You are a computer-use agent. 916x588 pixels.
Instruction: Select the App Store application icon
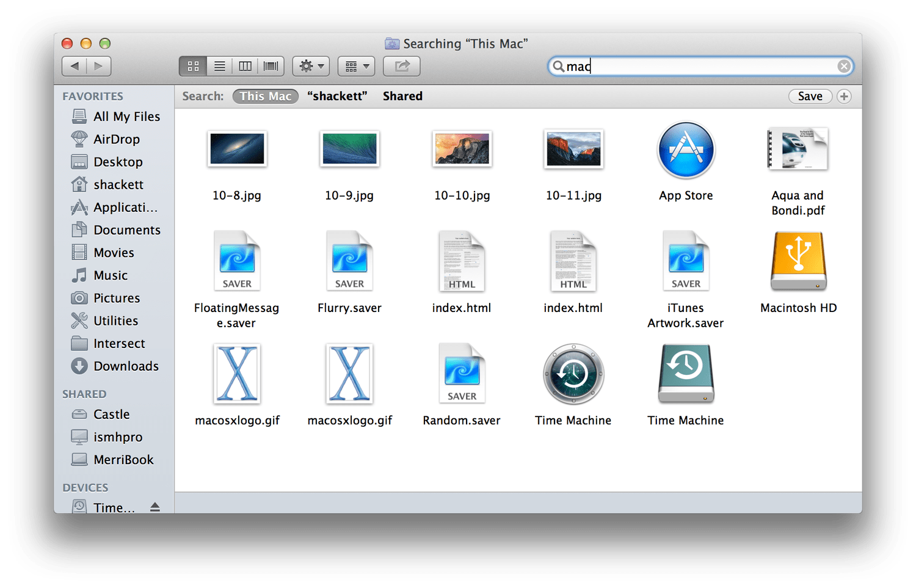pyautogui.click(x=686, y=150)
